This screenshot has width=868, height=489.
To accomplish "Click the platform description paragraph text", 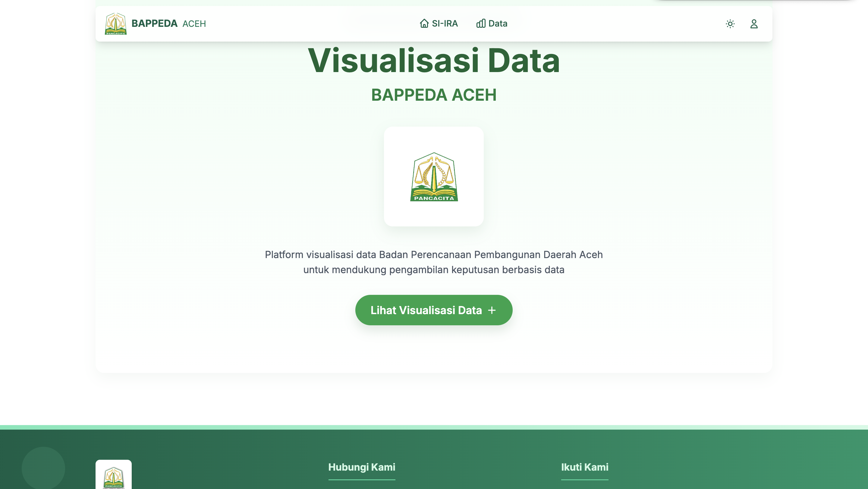I will [434, 262].
